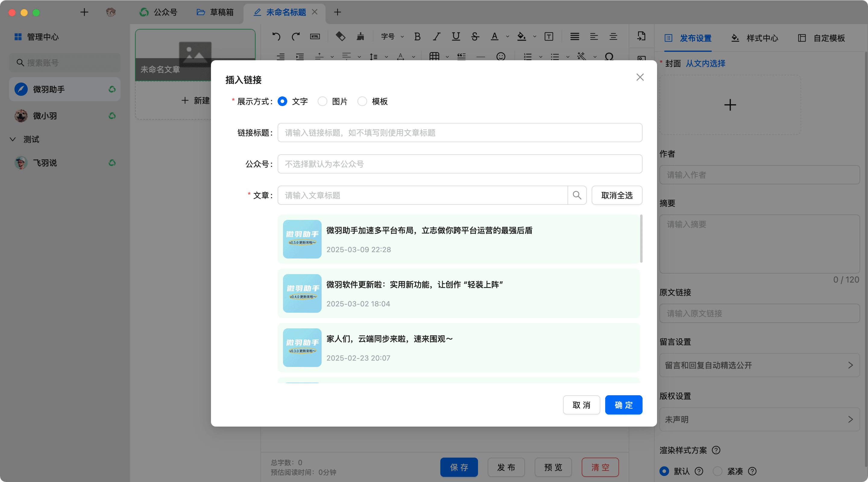Toggle underline formatting

456,36
